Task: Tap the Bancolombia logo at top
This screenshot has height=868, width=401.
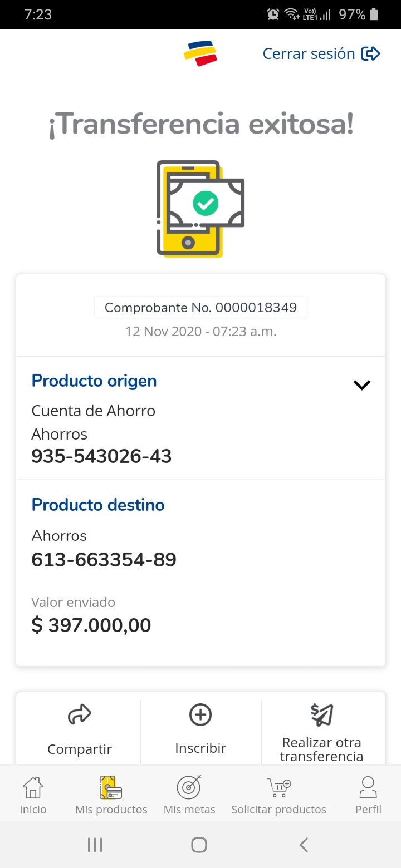Action: coord(200,54)
